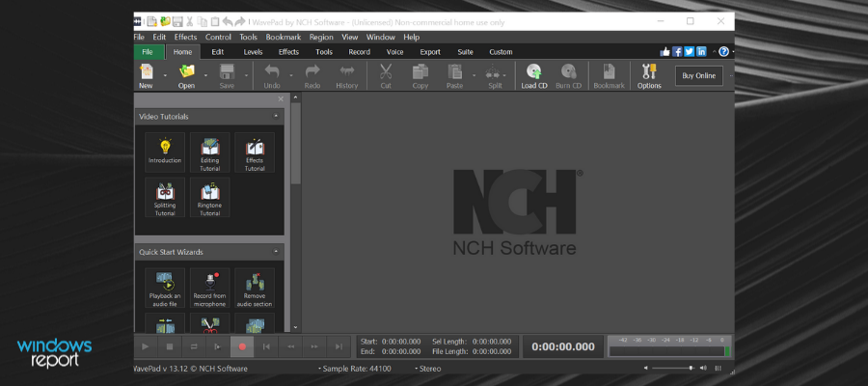Click the Save floppy ribbon icon

pos(227,71)
